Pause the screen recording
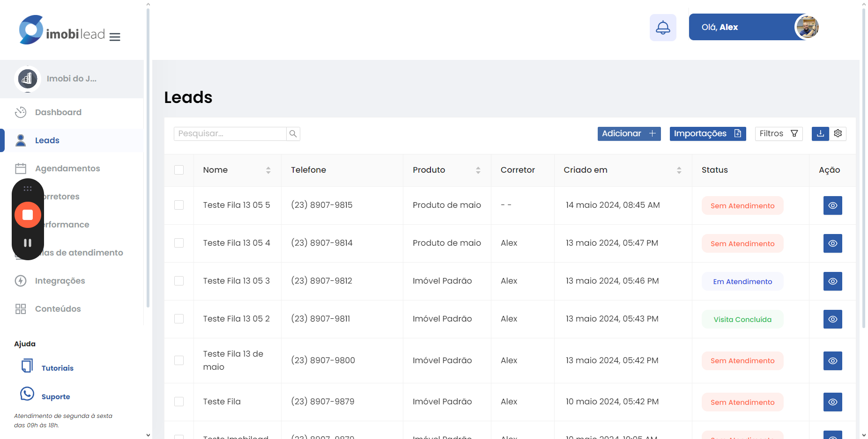The height and width of the screenshot is (439, 868). pyautogui.click(x=28, y=243)
